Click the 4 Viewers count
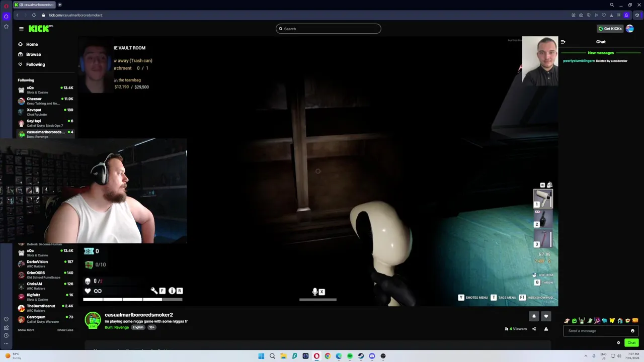644x362 pixels. (516, 329)
